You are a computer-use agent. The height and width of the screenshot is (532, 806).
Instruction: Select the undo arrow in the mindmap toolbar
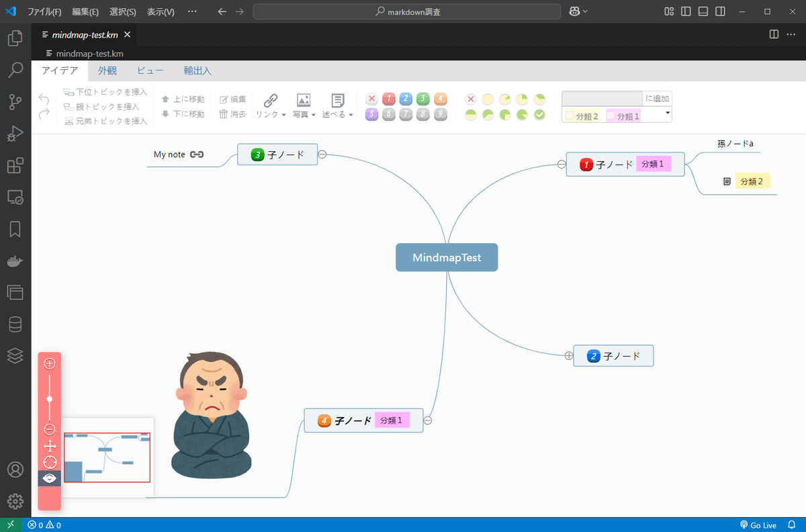(x=43, y=99)
